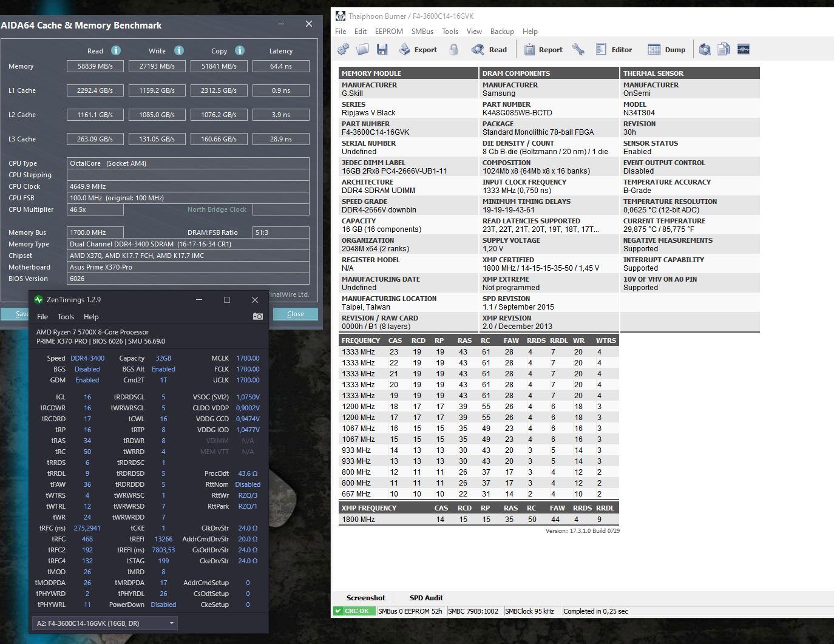Click the DRAM:FSB Ratio value 51:3
The width and height of the screenshot is (834, 644).
[x=281, y=232]
